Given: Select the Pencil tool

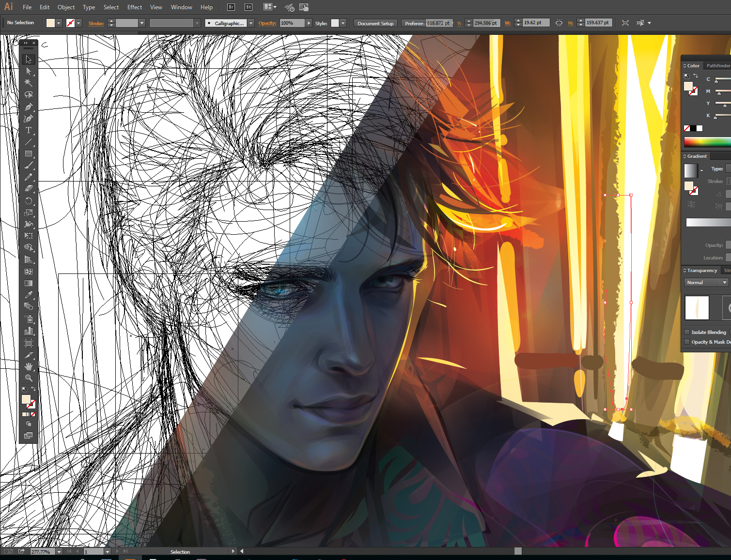Looking at the screenshot, I should point(29,177).
